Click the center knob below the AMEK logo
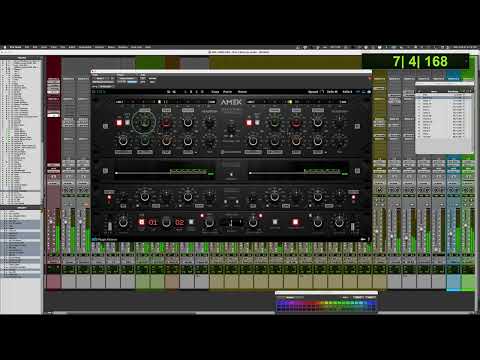The image size is (480, 360). click(x=231, y=129)
